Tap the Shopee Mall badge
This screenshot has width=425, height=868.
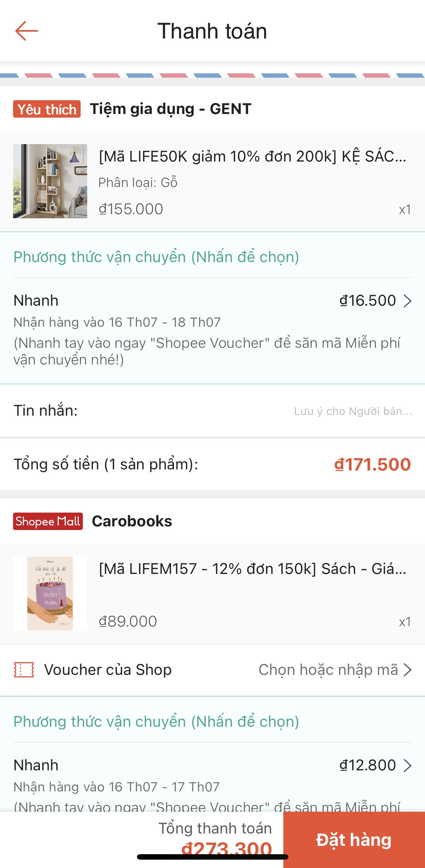point(48,521)
